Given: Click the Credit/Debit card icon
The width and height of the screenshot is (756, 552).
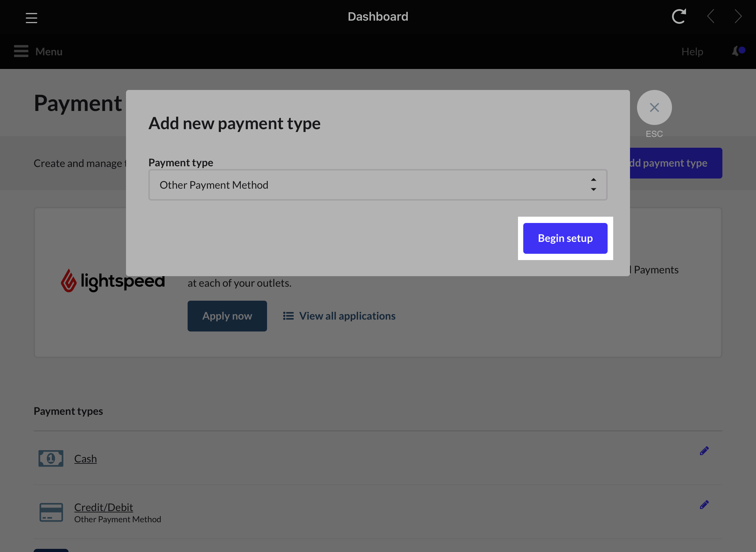Looking at the screenshot, I should pos(51,512).
